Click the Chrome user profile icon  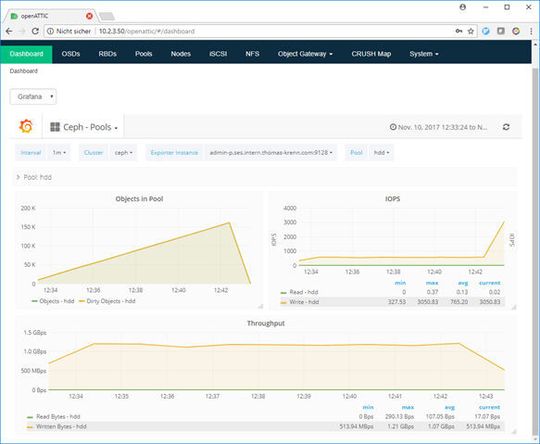click(463, 7)
